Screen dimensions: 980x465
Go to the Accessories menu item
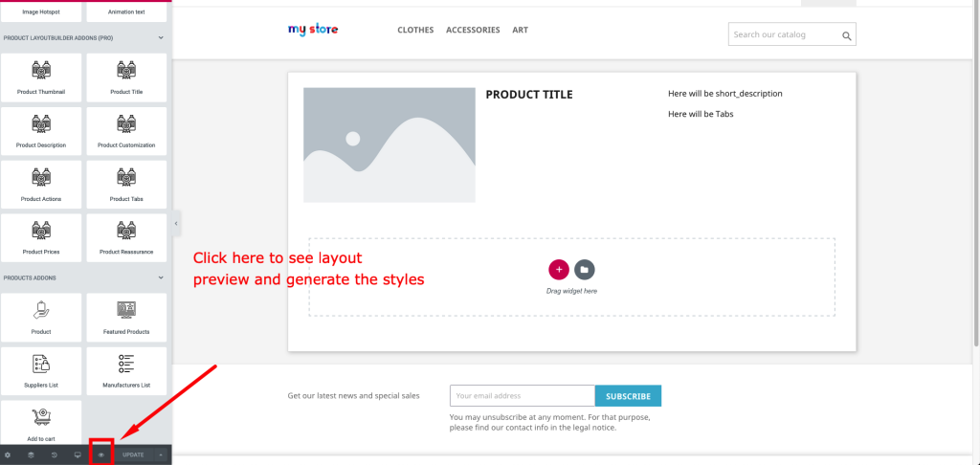click(x=473, y=31)
